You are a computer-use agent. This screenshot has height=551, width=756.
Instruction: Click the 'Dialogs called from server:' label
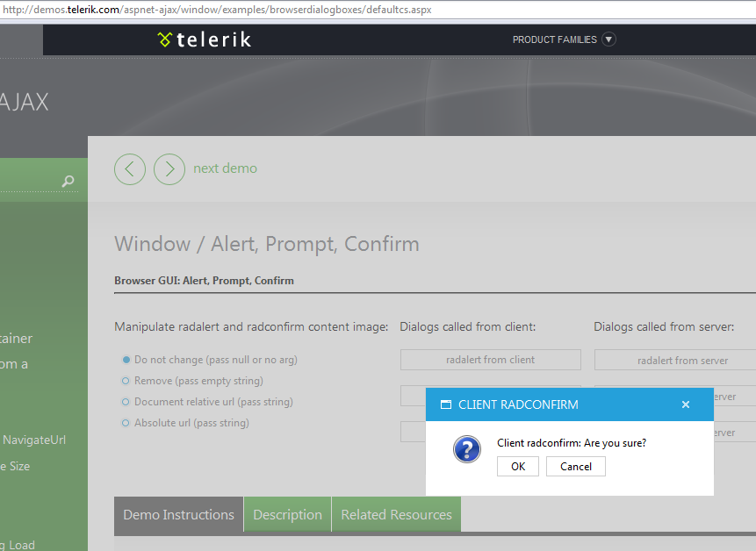(x=664, y=327)
